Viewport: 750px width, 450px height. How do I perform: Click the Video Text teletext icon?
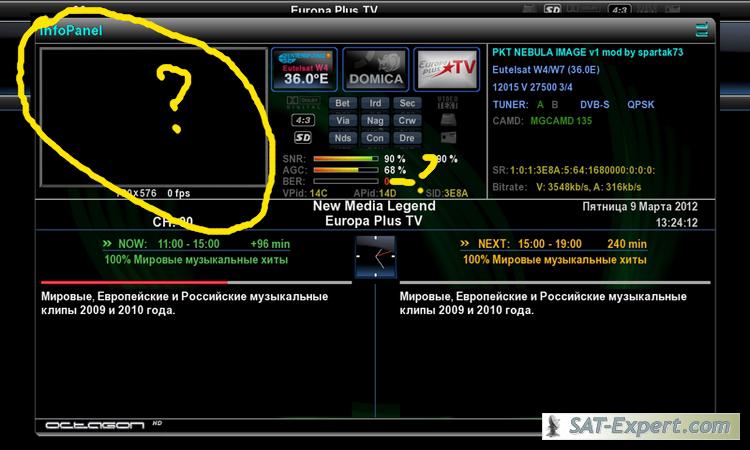coord(448,102)
